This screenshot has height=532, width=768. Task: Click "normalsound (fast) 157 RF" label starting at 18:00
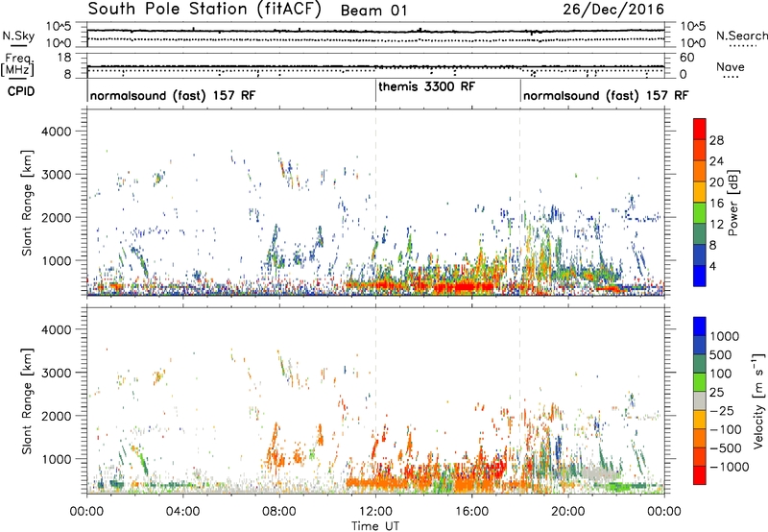pos(606,95)
